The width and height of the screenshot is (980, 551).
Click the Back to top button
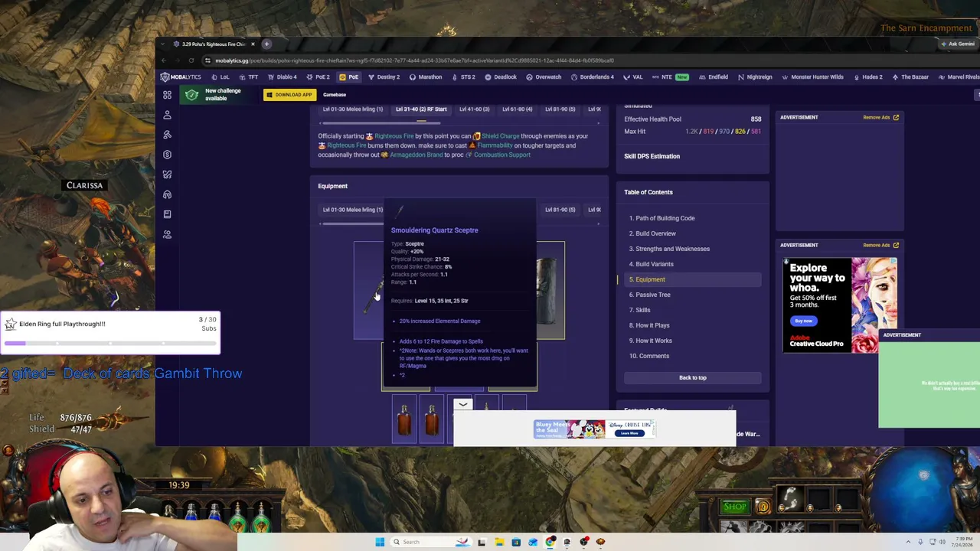(x=693, y=377)
